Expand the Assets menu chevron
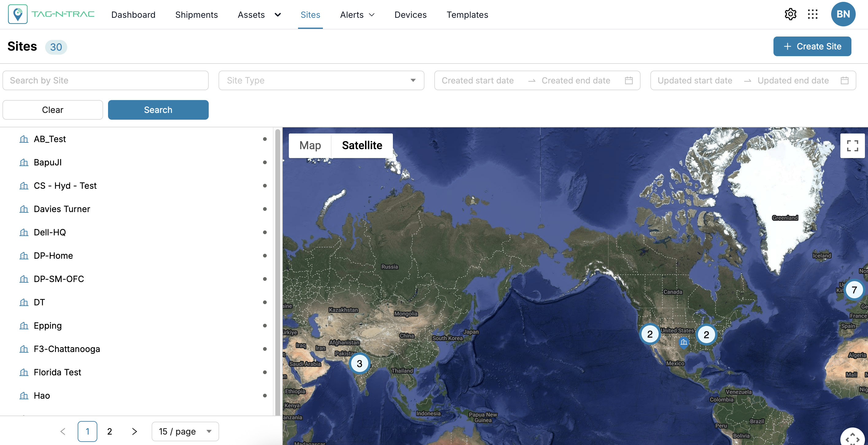868x445 pixels. pyautogui.click(x=278, y=15)
